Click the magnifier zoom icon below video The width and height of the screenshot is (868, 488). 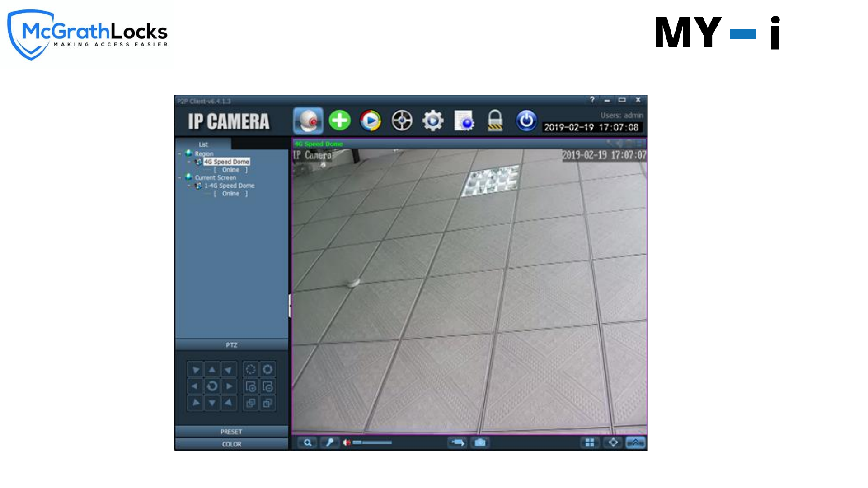tap(307, 443)
